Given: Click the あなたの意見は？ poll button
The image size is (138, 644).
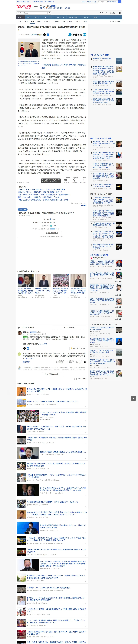Looking at the screenshot, I should pos(52,233).
